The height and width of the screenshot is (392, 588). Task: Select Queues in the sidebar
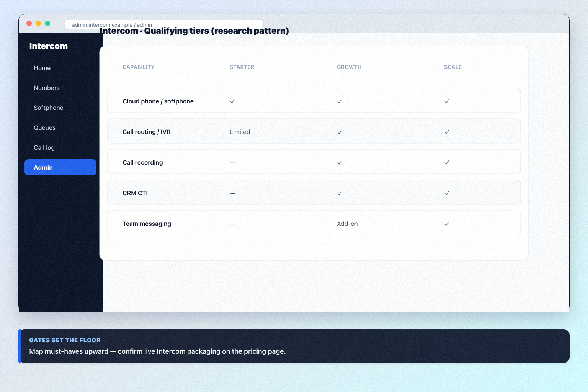coord(60,127)
